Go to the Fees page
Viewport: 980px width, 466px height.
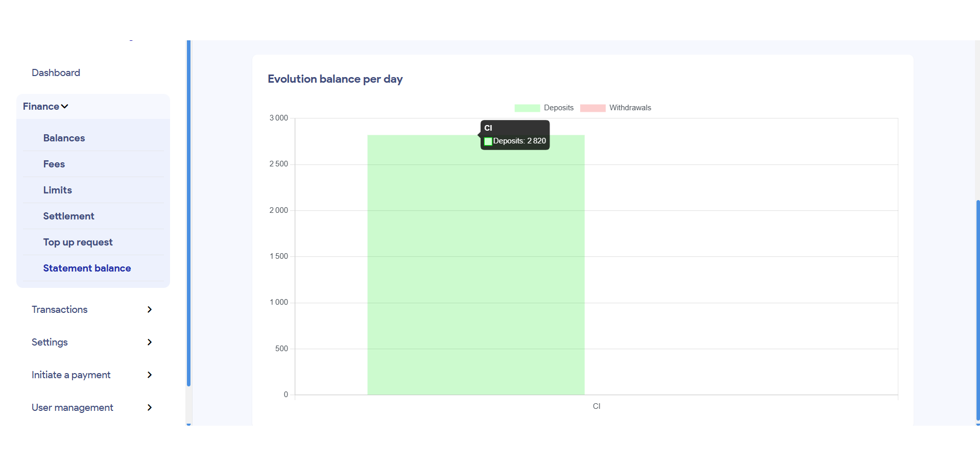click(x=54, y=164)
